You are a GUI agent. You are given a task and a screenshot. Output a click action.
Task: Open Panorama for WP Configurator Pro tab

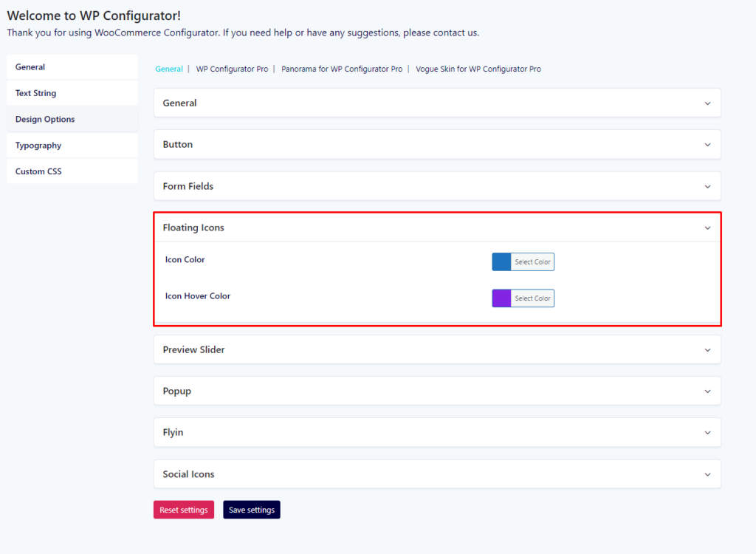342,69
